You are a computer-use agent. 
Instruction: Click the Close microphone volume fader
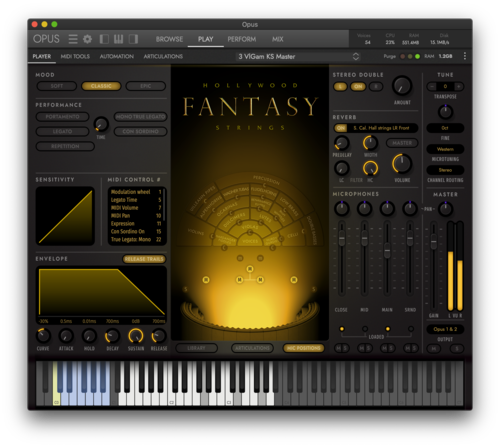click(341, 239)
